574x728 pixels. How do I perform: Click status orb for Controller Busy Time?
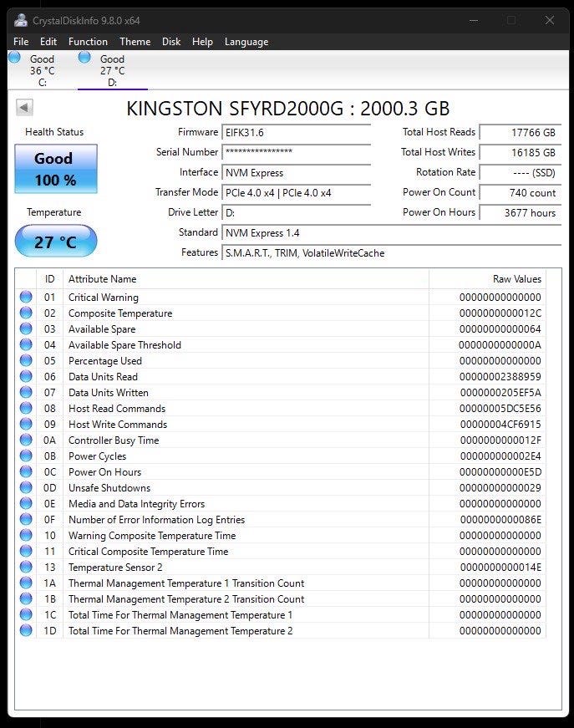(x=26, y=440)
